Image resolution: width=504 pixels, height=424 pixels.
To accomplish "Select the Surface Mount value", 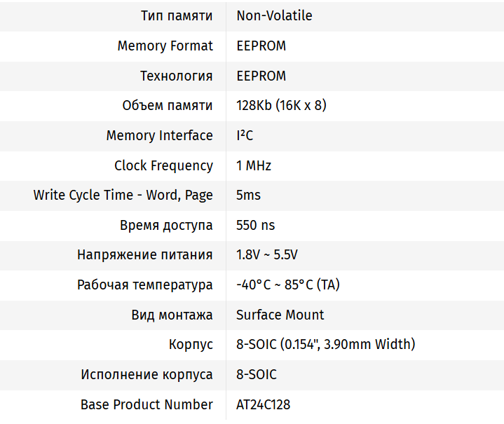I will [x=280, y=315].
